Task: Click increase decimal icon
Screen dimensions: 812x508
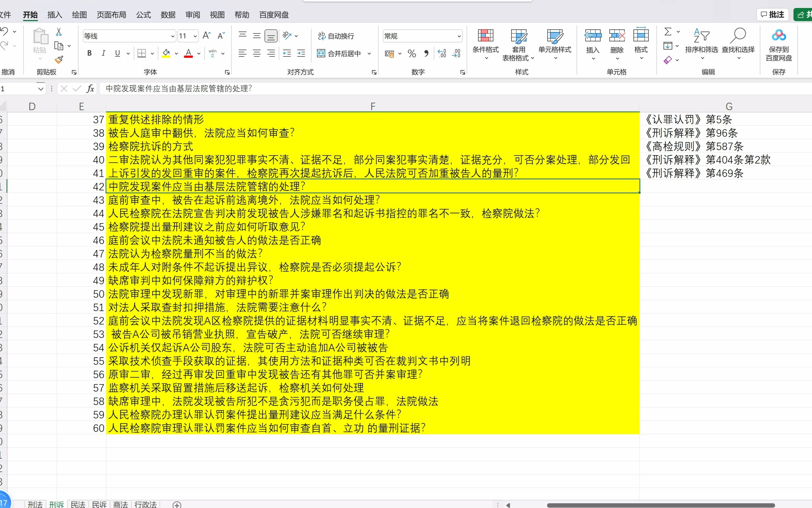Action: click(442, 53)
